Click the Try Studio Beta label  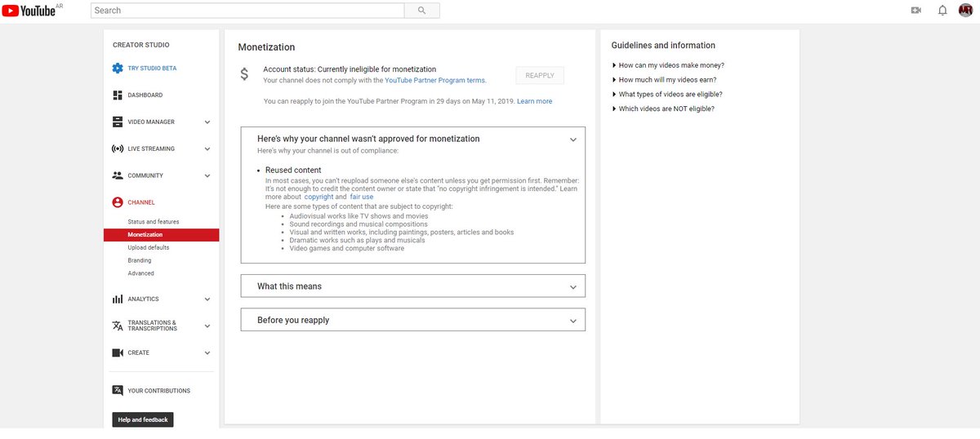tap(152, 69)
